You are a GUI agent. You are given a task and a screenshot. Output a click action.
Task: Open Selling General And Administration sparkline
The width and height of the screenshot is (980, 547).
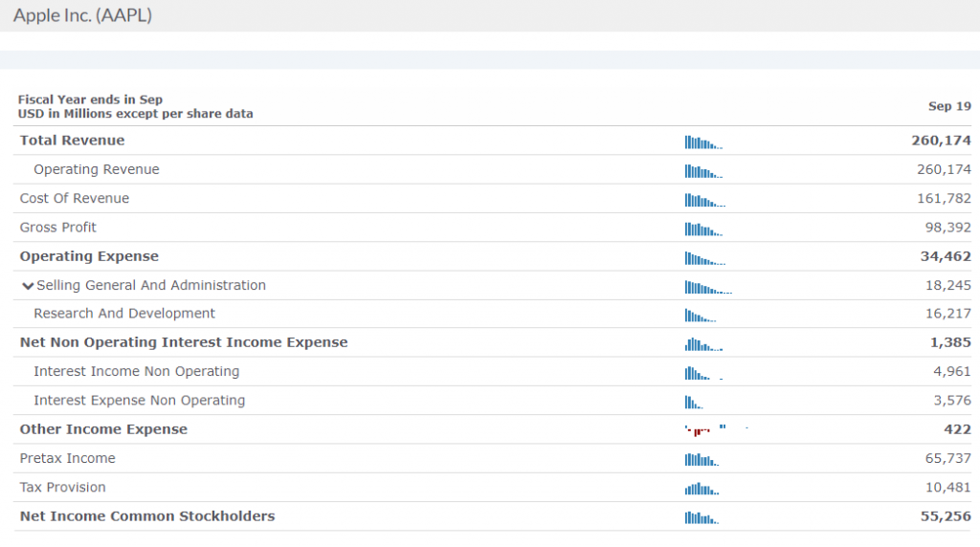708,287
